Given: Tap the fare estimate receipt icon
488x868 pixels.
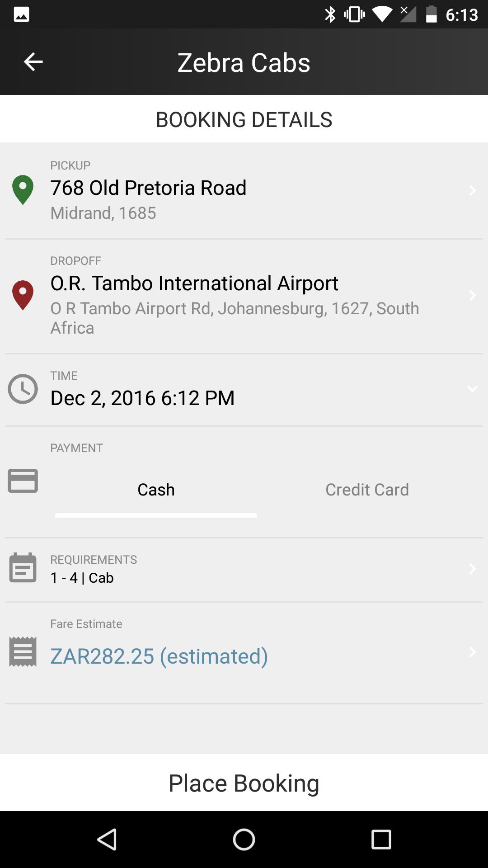Looking at the screenshot, I should [23, 651].
